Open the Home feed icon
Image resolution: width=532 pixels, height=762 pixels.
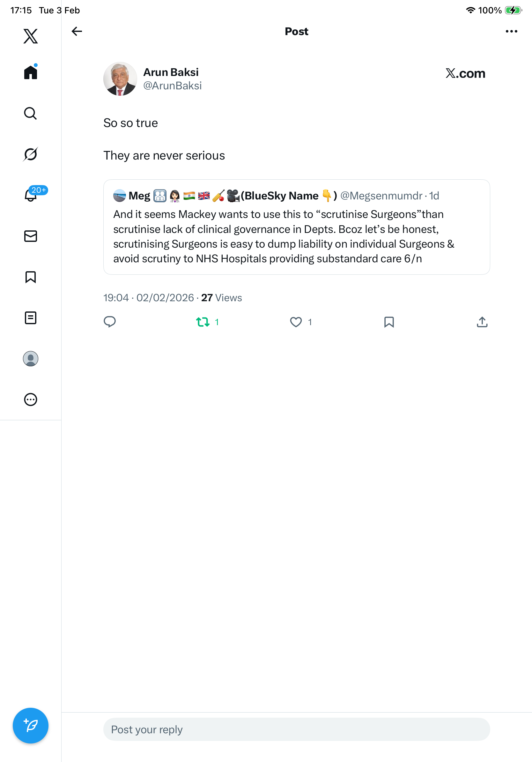(x=31, y=72)
